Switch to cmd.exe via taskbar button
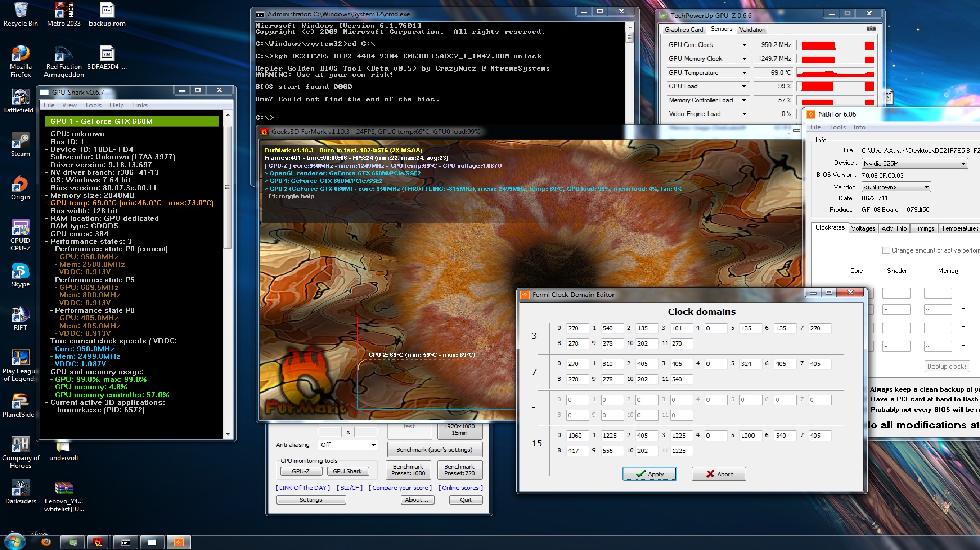The width and height of the screenshot is (980, 550). (125, 542)
